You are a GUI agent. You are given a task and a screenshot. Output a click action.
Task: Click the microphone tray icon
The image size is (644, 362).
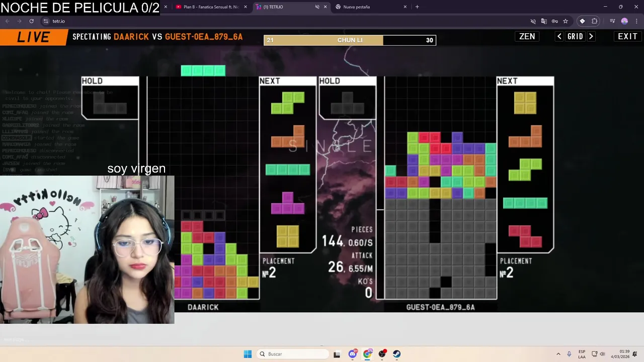point(569,354)
